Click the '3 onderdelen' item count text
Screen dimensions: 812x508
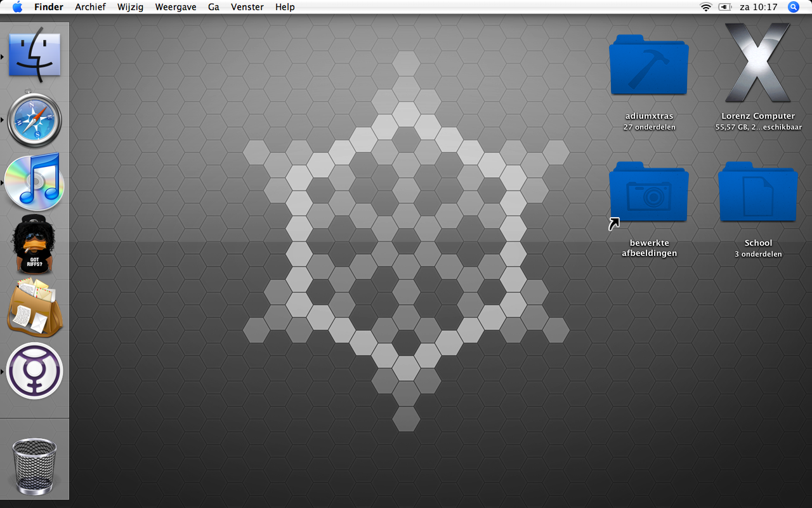tap(758, 254)
